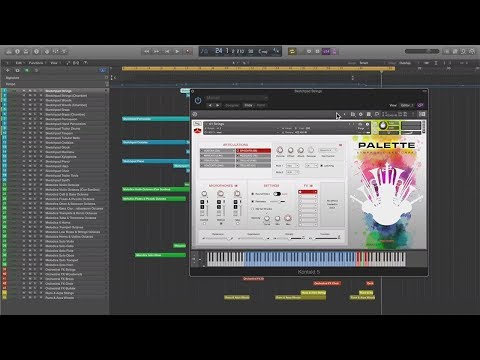Click the Fast Forward transport button
The height and width of the screenshot is (360, 480).
[x=156, y=51]
